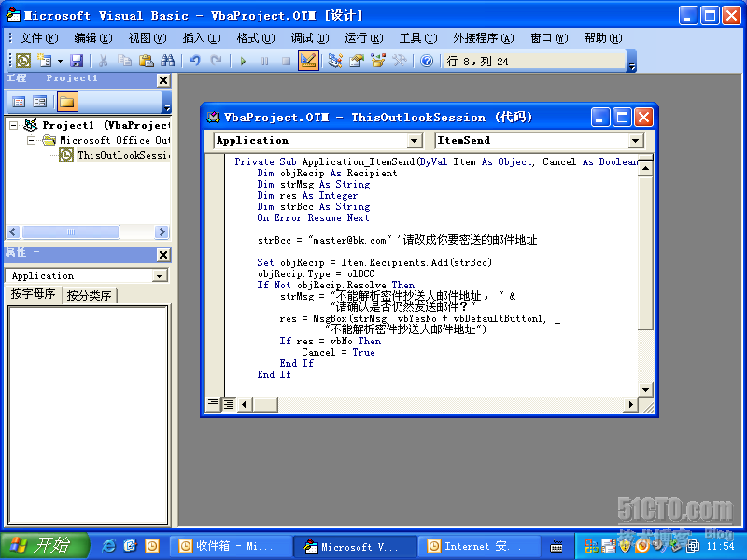
Task: Run the macro with the play icon
Action: pyautogui.click(x=243, y=61)
